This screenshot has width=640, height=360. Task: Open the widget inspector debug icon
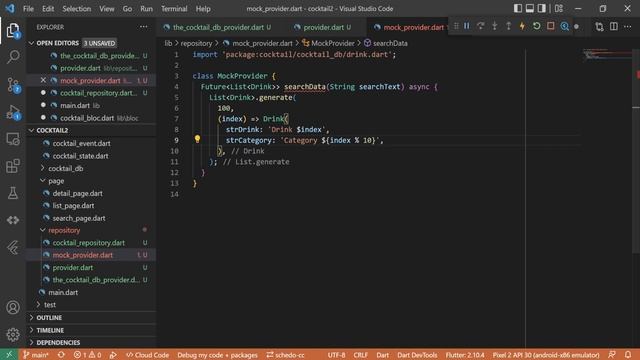pyautogui.click(x=564, y=27)
